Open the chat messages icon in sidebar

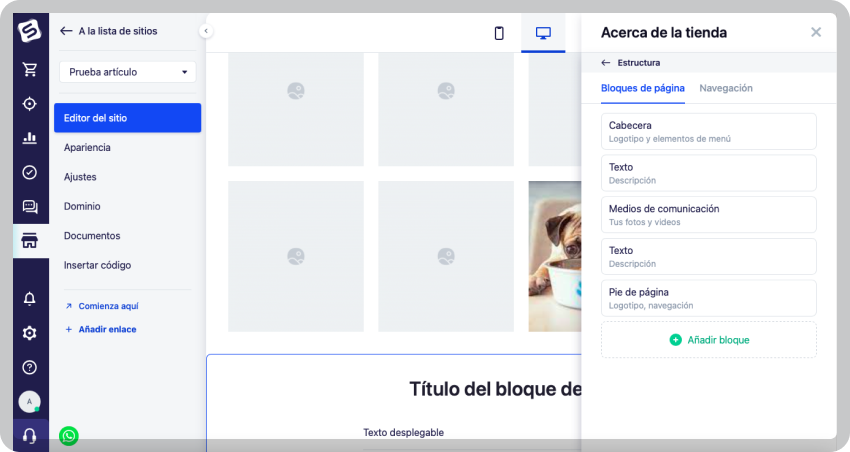click(30, 206)
